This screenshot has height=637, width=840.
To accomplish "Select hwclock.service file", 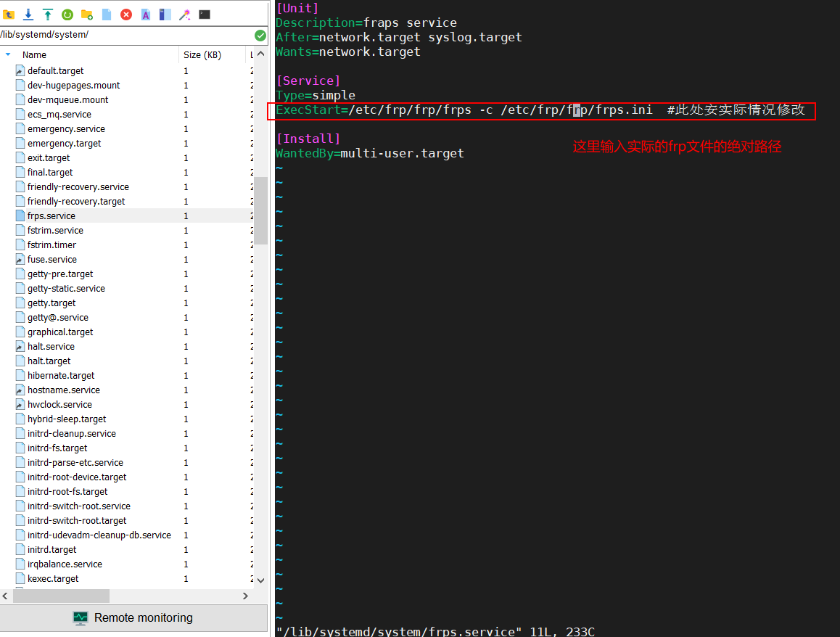I will [60, 404].
